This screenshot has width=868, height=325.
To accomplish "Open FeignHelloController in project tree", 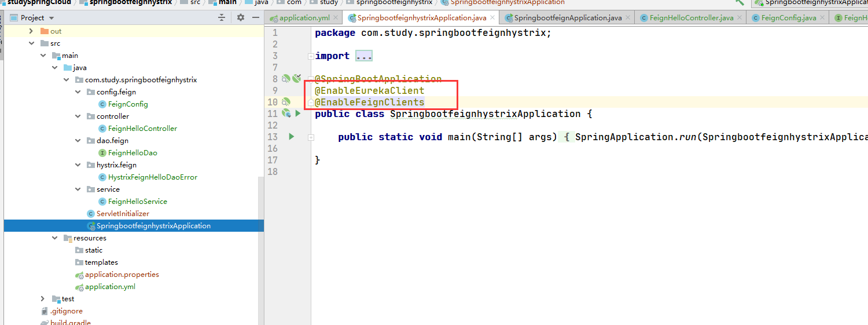I will click(x=142, y=129).
